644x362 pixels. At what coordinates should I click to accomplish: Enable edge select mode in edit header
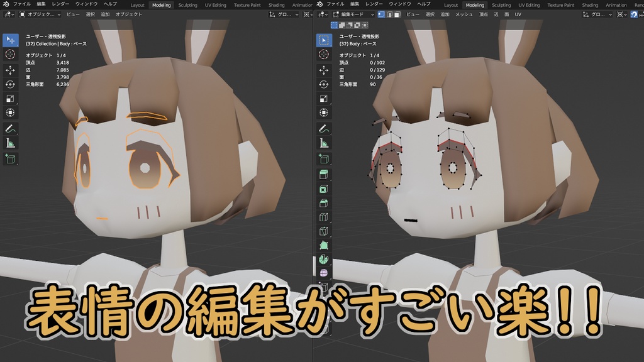coord(388,13)
